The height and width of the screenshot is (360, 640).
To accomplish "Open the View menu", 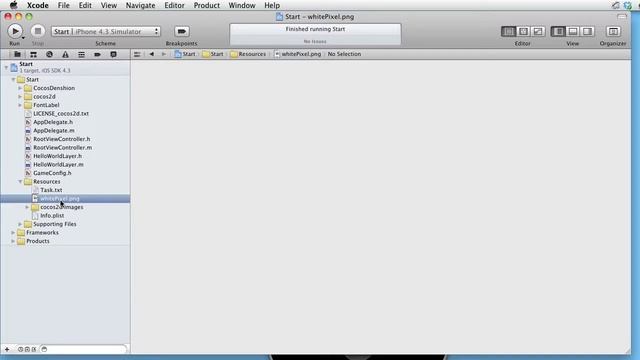I will pyautogui.click(x=109, y=5).
